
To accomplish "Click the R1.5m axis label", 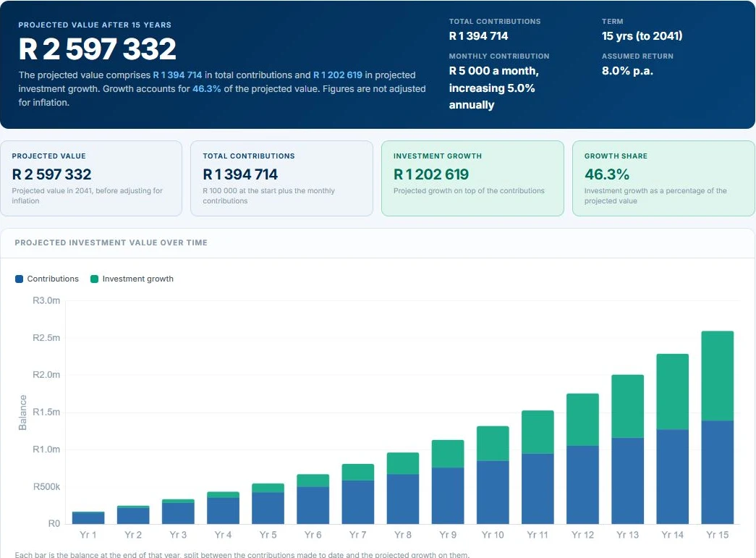I will point(46,412).
